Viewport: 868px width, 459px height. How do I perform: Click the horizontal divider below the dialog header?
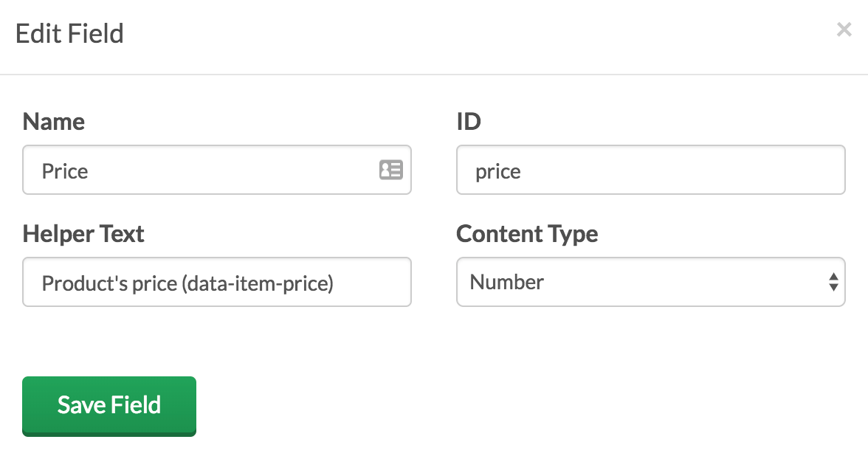[434, 75]
